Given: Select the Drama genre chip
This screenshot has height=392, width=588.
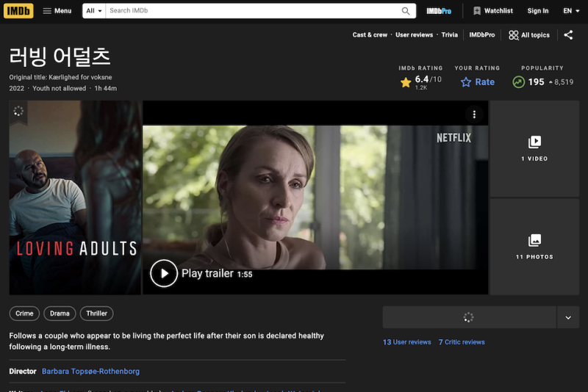Looking at the screenshot, I should [60, 313].
